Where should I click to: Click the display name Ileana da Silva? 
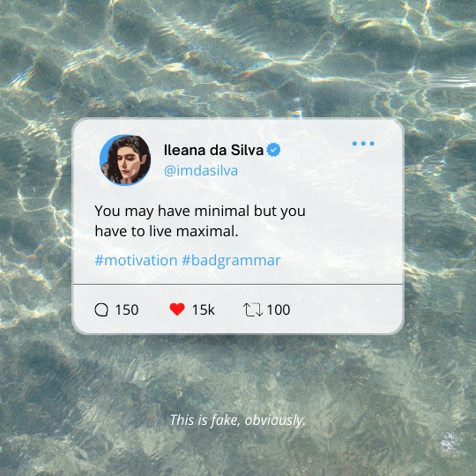coord(213,150)
